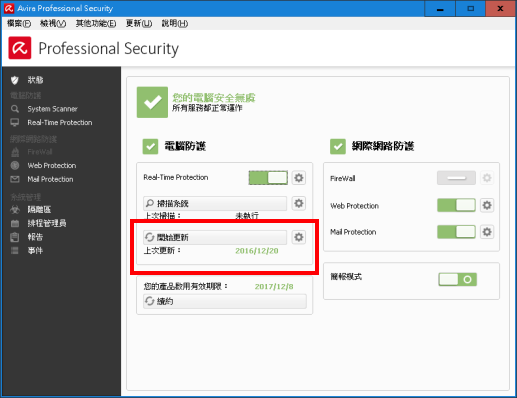Maximize the Avira window
The image size is (517, 398).
click(x=471, y=9)
